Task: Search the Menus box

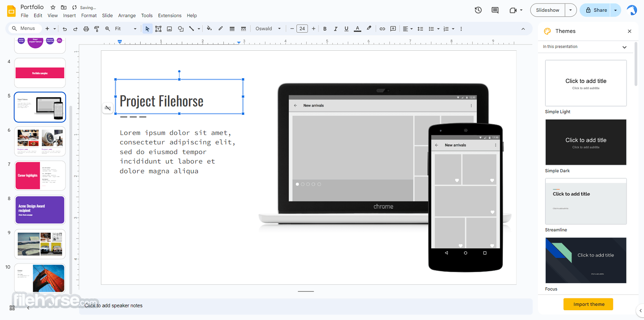Action: [x=24, y=28]
